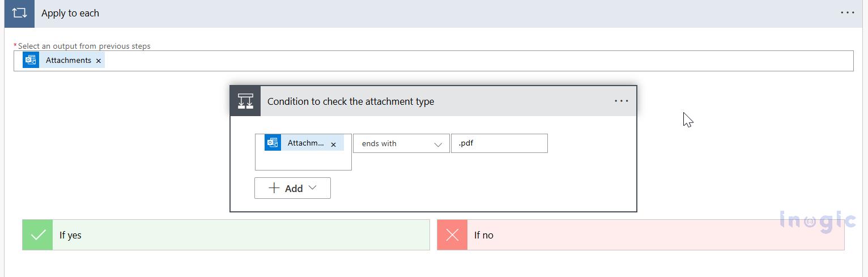868x277 pixels.
Task: Click the If yes checkmark icon
Action: click(38, 235)
